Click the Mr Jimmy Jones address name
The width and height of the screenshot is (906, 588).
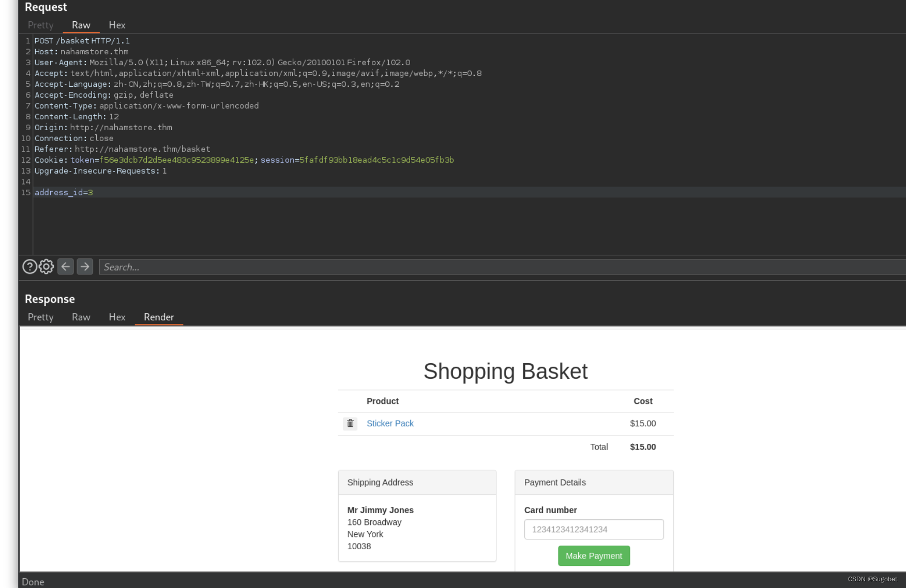point(381,510)
